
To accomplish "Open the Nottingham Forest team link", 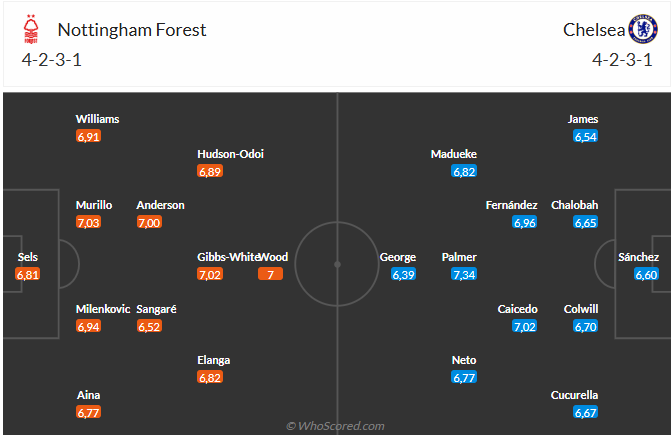I will tap(132, 29).
